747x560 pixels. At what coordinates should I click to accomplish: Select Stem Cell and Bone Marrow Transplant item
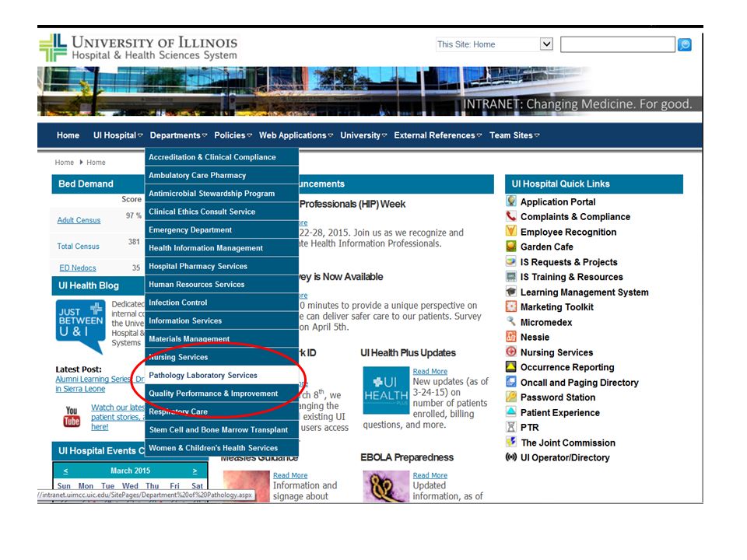click(222, 429)
